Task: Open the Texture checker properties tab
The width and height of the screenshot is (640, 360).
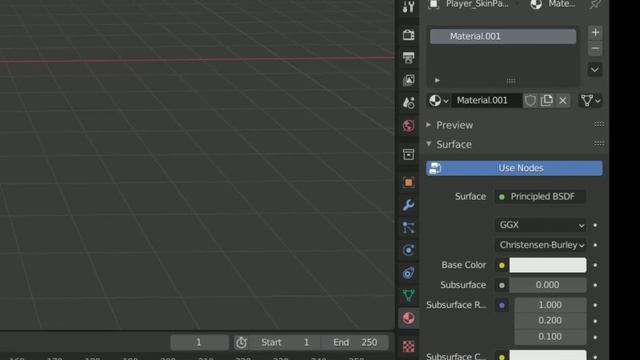Action: coord(408,347)
